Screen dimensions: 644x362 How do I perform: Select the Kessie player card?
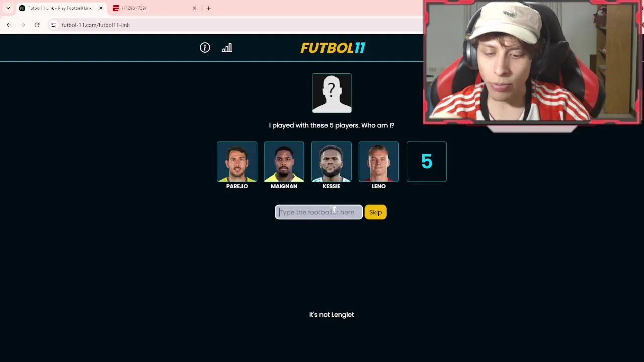(331, 161)
